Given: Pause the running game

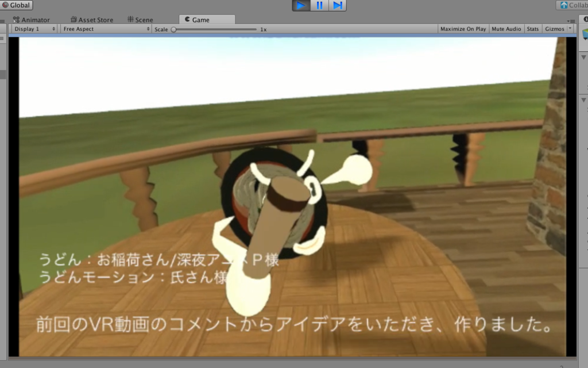Looking at the screenshot, I should coord(319,5).
